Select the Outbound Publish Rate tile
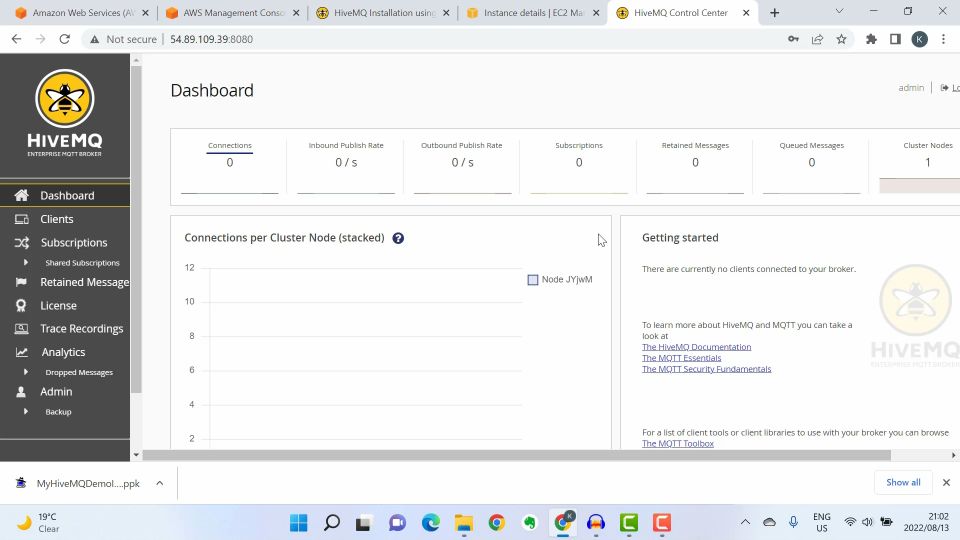This screenshot has height=540, width=960. click(462, 165)
